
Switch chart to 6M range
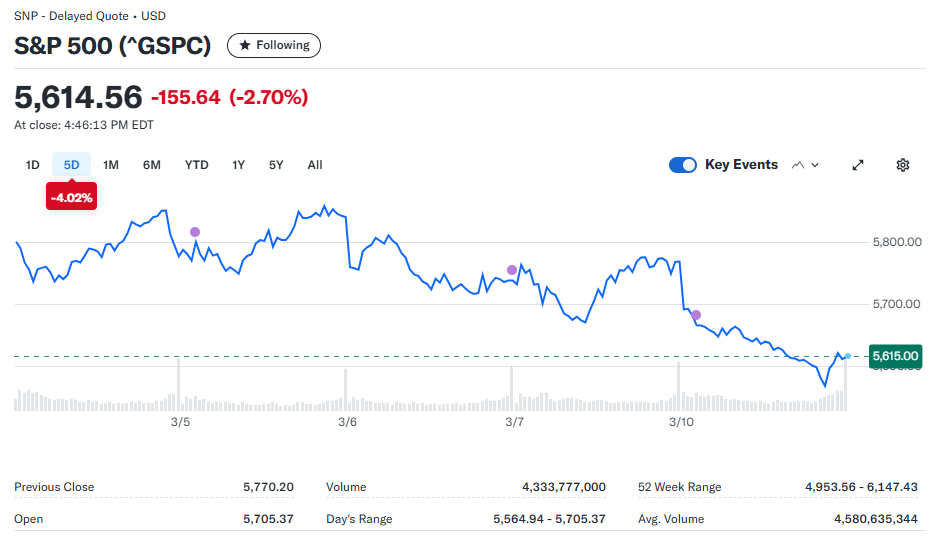152,165
